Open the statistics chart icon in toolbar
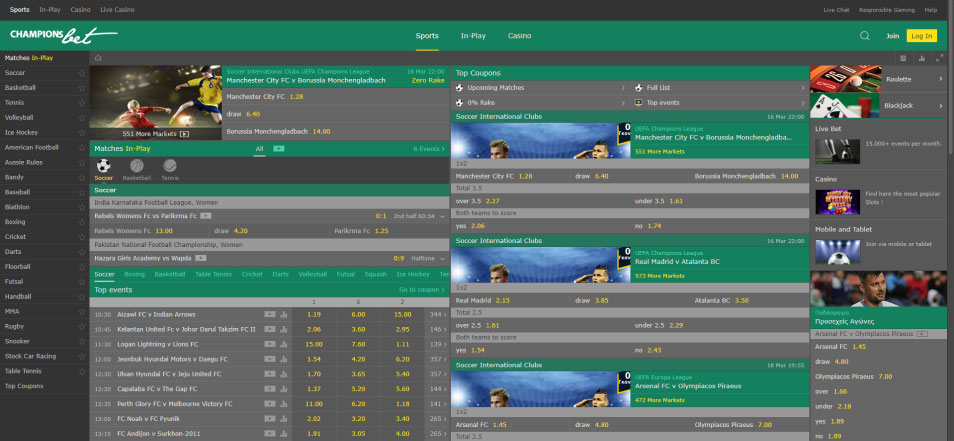 922,58
